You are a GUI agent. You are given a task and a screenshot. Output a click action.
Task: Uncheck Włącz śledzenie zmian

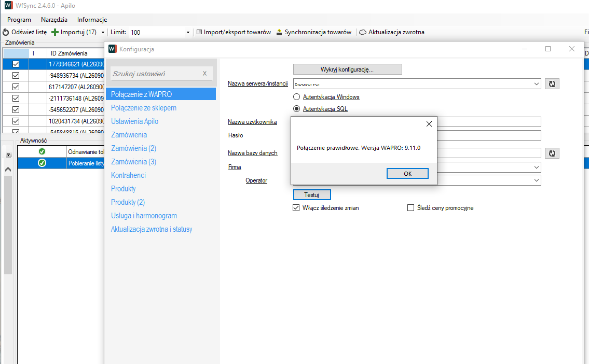pyautogui.click(x=296, y=208)
